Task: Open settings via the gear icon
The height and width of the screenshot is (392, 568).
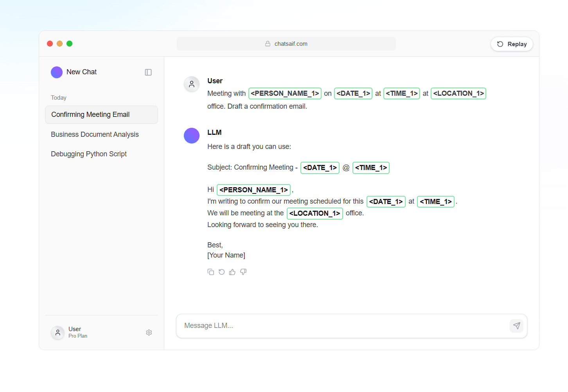Action: [149, 332]
